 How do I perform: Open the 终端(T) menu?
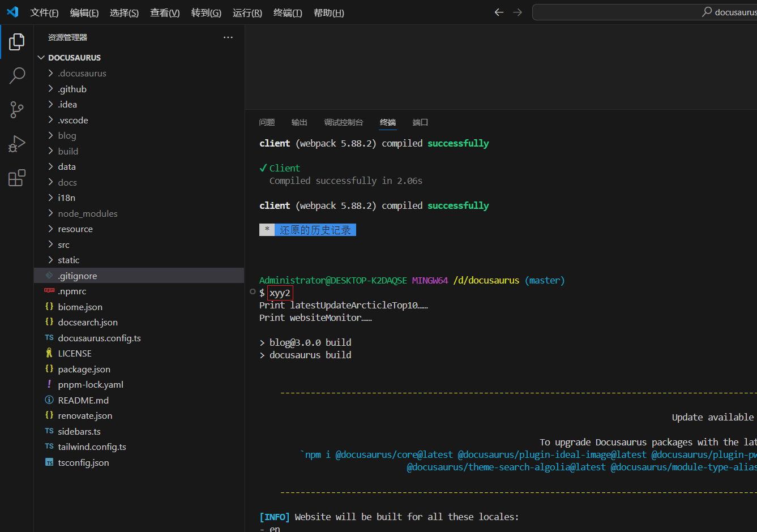[288, 12]
